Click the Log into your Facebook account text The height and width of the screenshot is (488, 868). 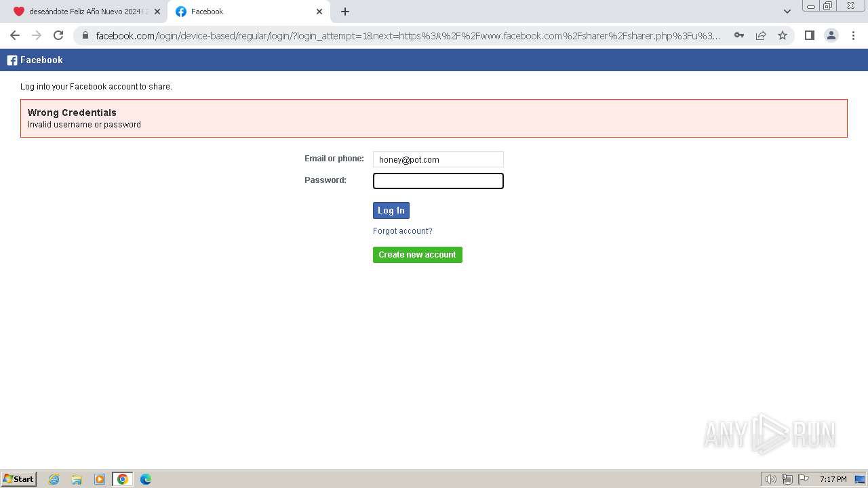[96, 87]
